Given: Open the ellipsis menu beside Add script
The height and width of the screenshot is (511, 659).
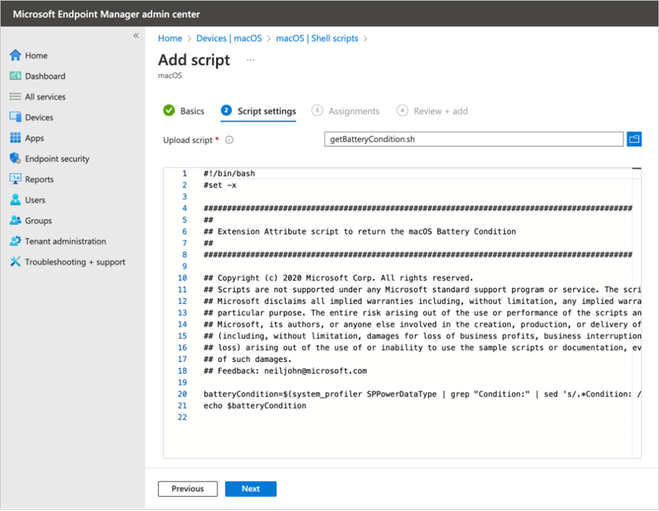Looking at the screenshot, I should (x=250, y=60).
